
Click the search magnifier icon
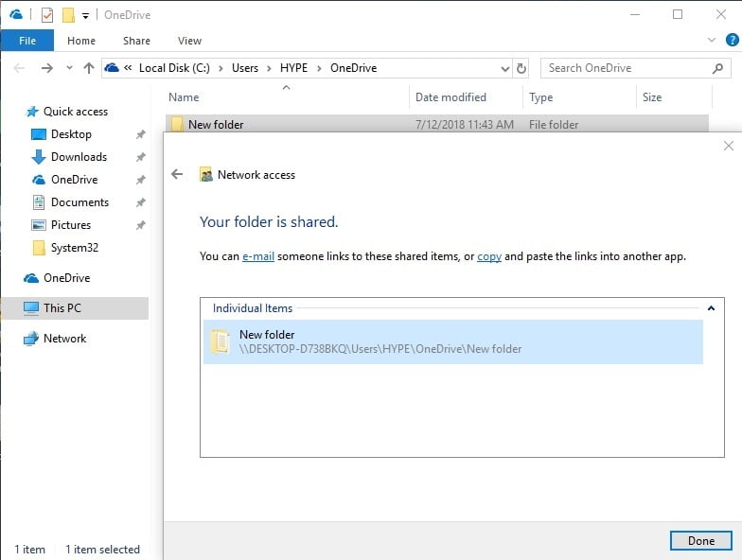(x=717, y=68)
